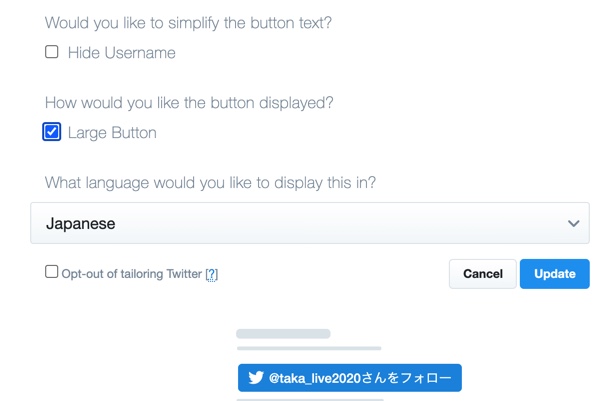Click 'How would you like the button displayed' text

(189, 103)
